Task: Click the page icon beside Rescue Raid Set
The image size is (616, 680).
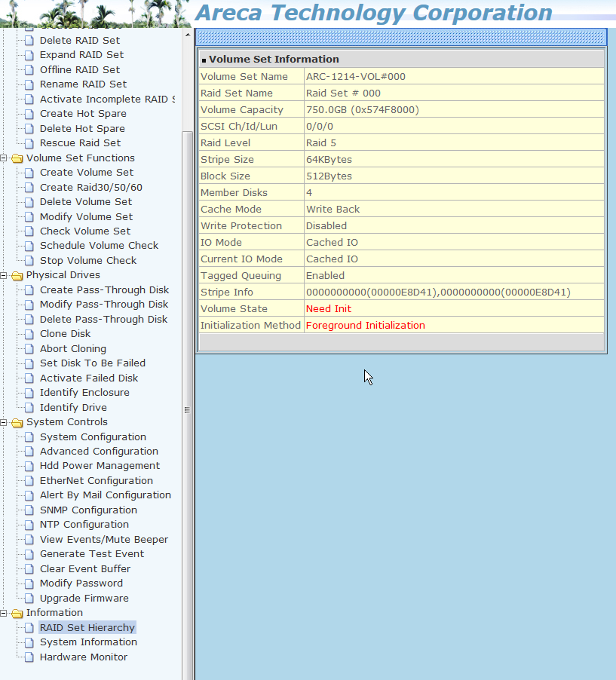Action: pyautogui.click(x=29, y=143)
